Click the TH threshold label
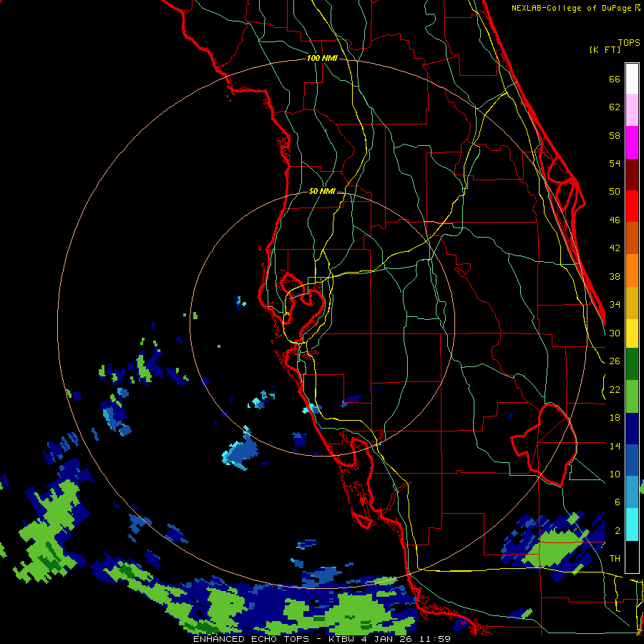This screenshot has height=644, width=644. click(615, 559)
